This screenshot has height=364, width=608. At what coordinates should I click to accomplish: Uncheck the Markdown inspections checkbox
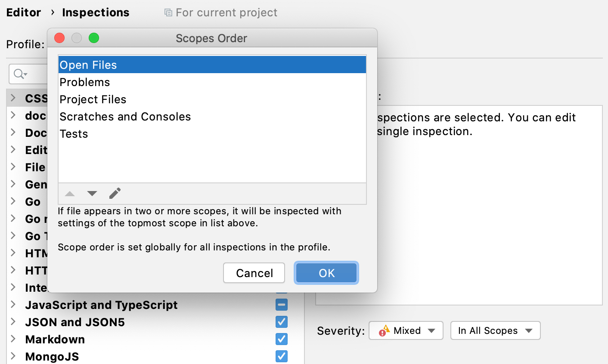(x=282, y=339)
